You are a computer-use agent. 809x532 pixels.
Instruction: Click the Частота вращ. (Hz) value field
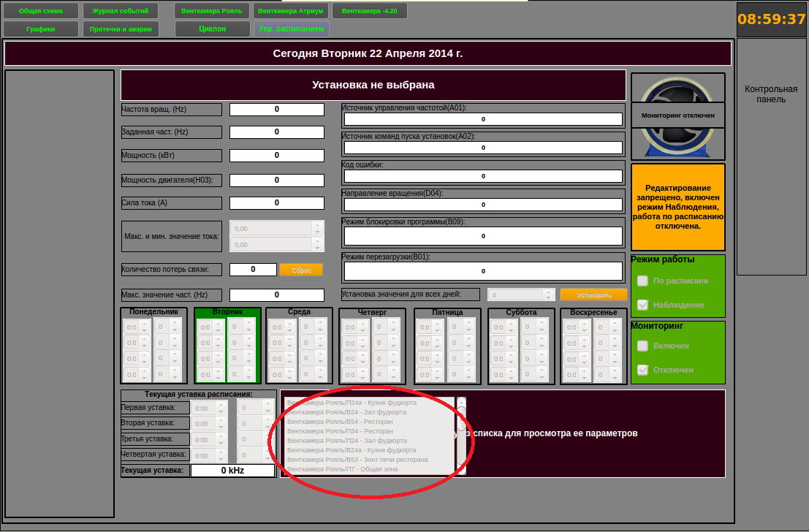coord(276,110)
